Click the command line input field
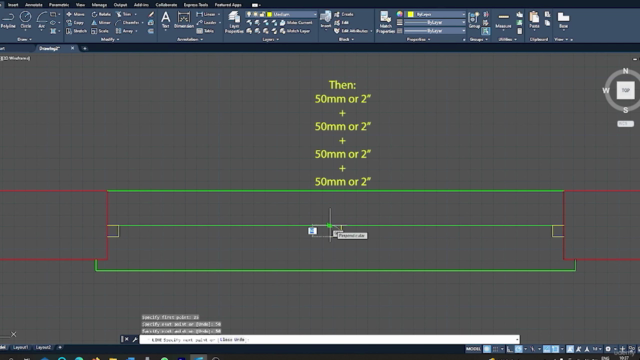 click(x=329, y=340)
